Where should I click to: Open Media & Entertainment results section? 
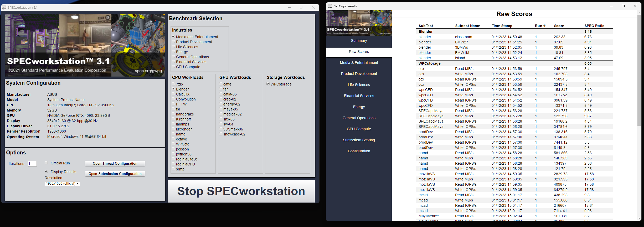(359, 63)
